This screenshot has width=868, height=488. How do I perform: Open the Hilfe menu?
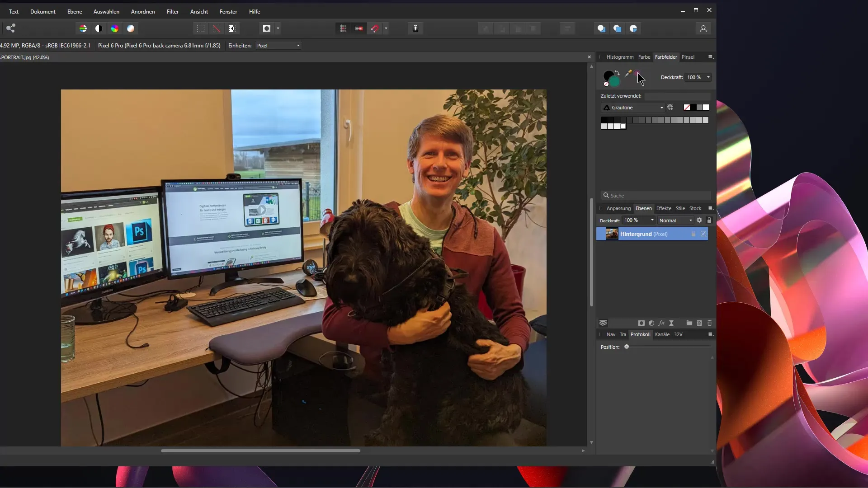point(255,12)
